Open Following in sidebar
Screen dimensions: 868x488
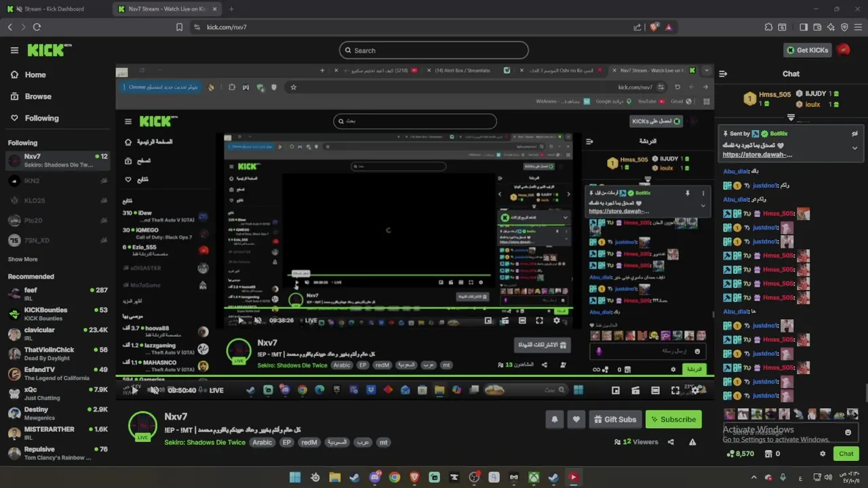coord(34,118)
